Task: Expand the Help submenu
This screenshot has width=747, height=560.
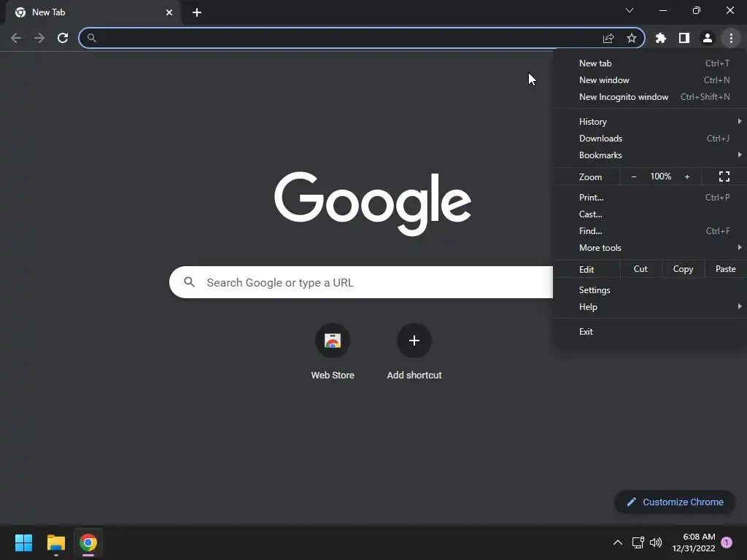Action: (650, 307)
